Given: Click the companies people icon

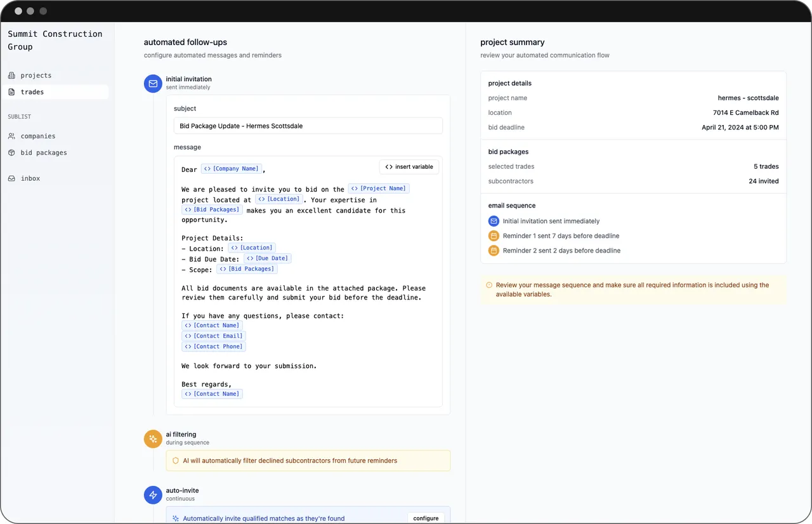Looking at the screenshot, I should [x=11, y=136].
